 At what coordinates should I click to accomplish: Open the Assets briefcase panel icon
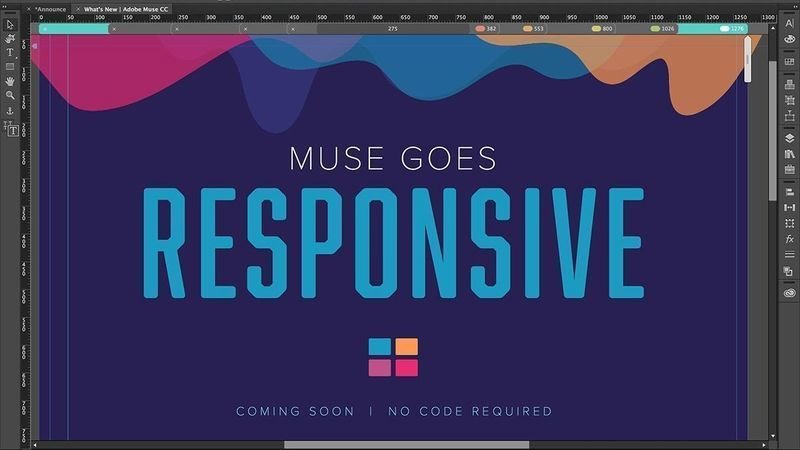pos(789,169)
